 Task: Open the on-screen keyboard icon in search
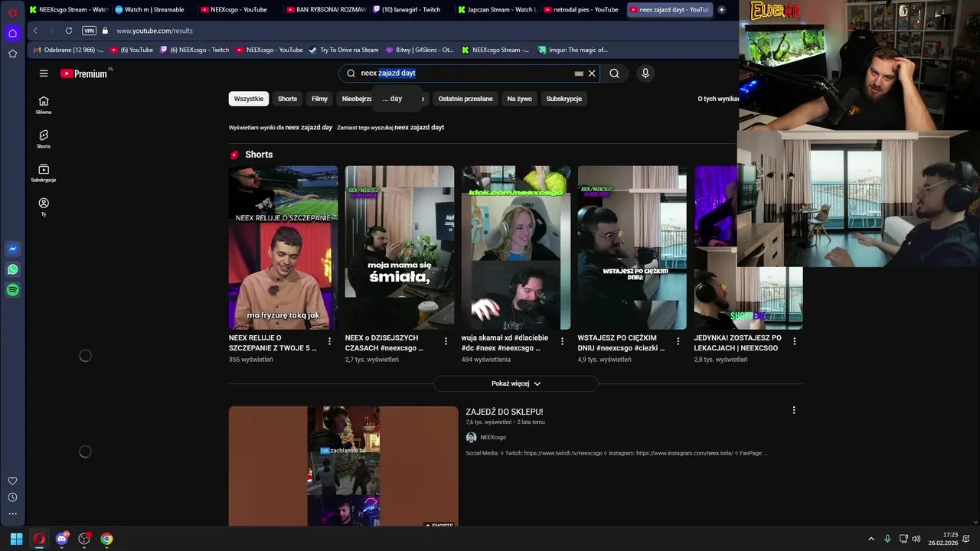click(x=579, y=73)
